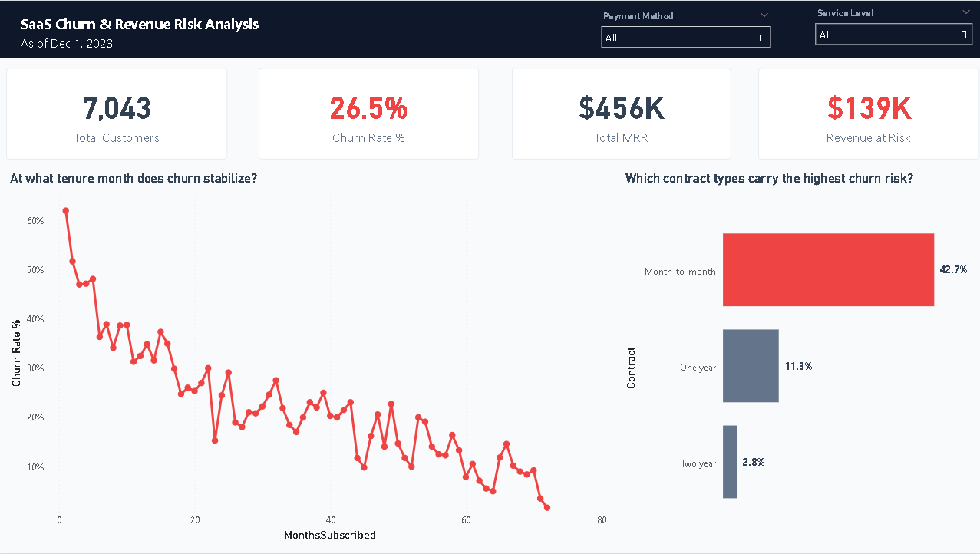
Task: Click the 'Total Customers' card caption
Action: coord(117,138)
